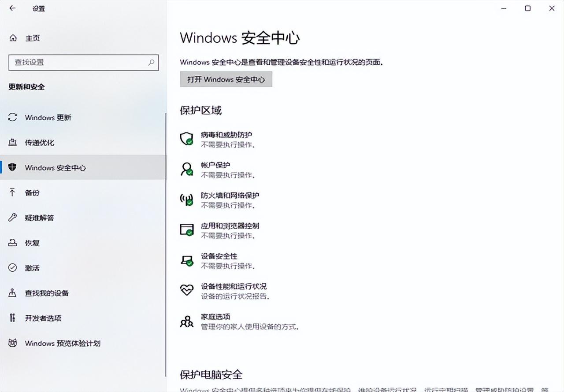Click the 备份 upload arrow icon
This screenshot has height=392, width=564.
[x=13, y=192]
